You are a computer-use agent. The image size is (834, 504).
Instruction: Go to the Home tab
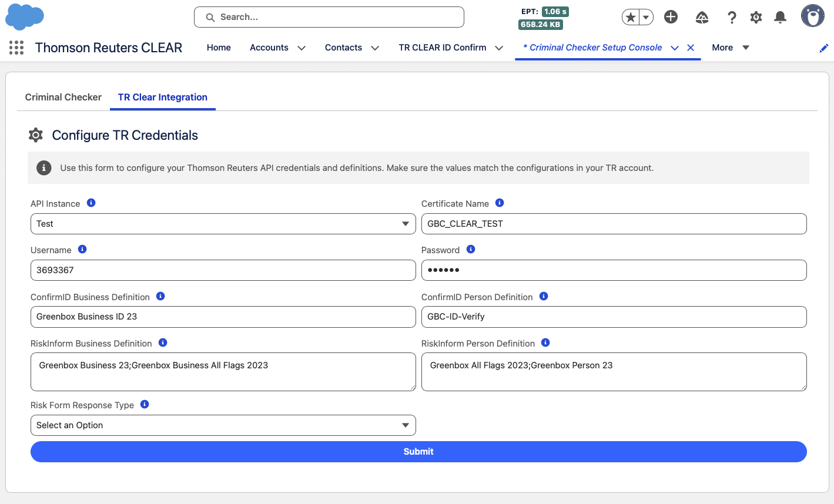tap(219, 48)
